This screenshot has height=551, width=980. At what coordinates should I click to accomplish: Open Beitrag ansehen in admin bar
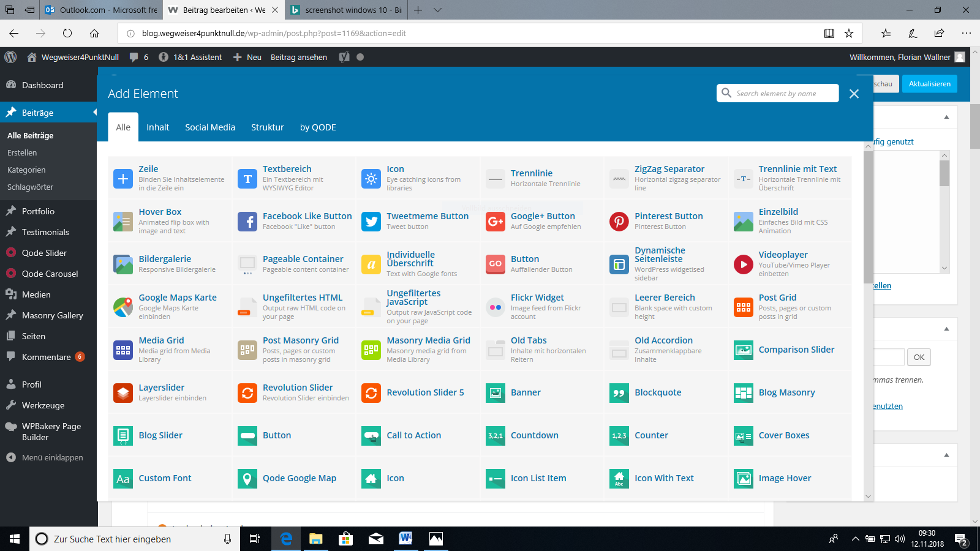tap(299, 57)
